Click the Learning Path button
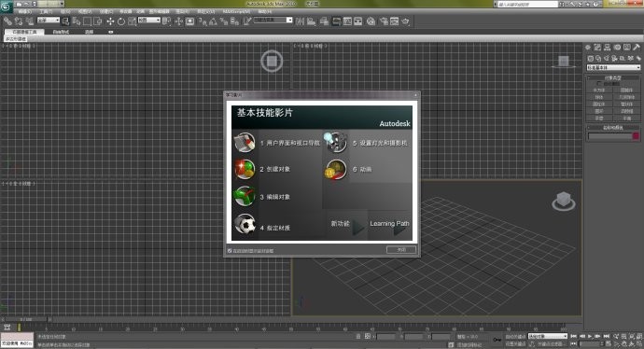The image size is (644, 349). (389, 225)
